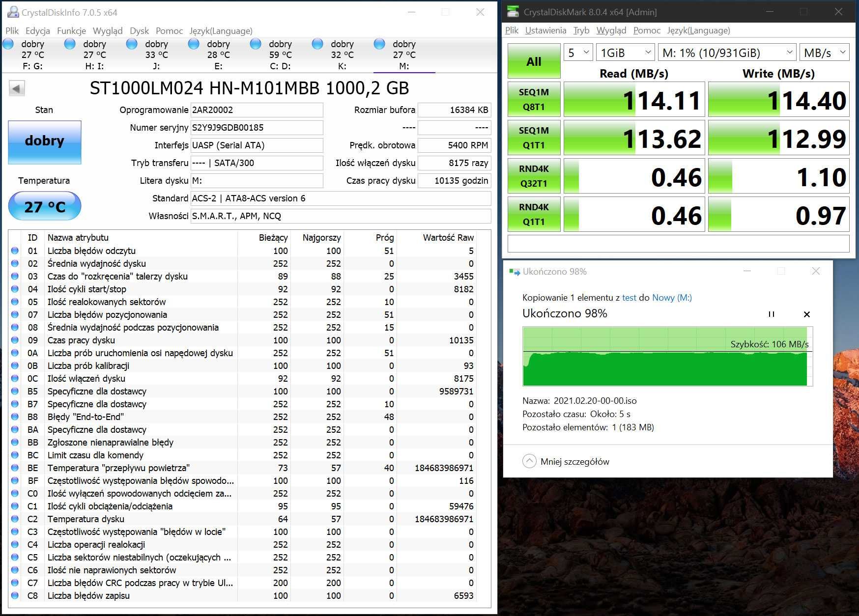Image resolution: width=859 pixels, height=616 pixels.
Task: Open test count dropdown showing 5
Action: pyautogui.click(x=578, y=53)
